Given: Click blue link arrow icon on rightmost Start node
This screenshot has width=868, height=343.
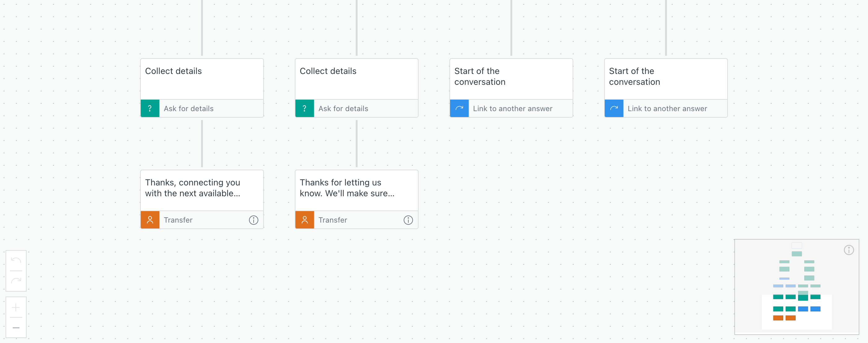Looking at the screenshot, I should click(x=614, y=108).
